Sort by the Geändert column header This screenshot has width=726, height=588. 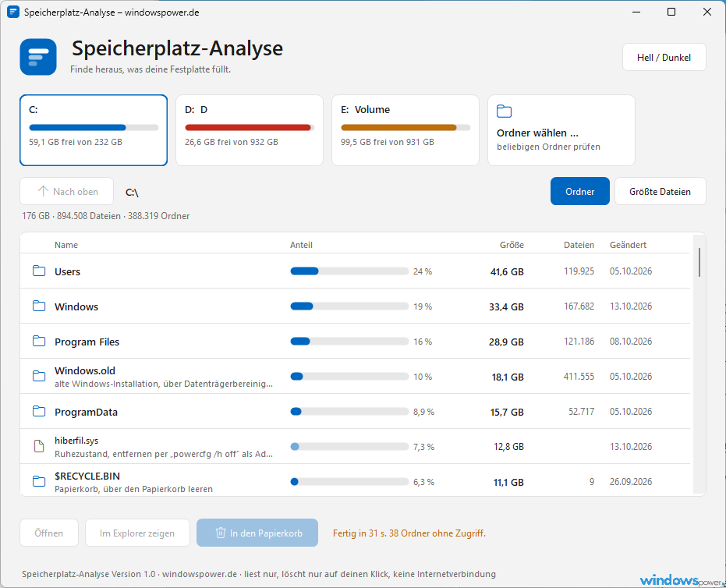(x=628, y=245)
